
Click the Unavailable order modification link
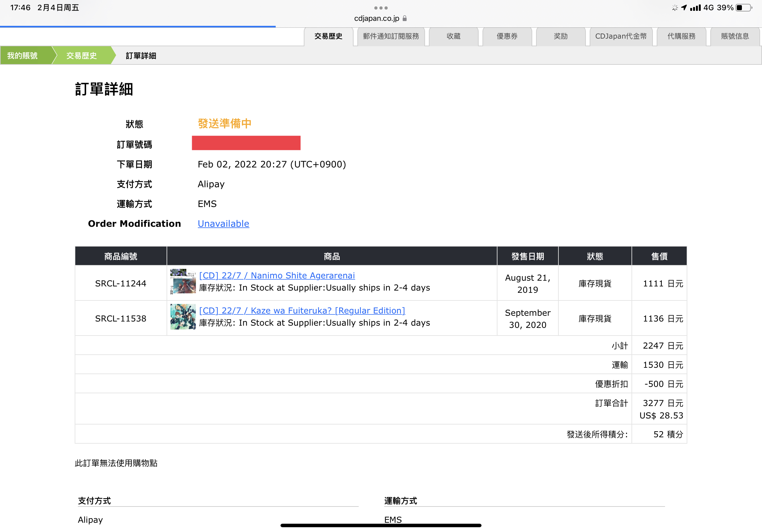(223, 224)
